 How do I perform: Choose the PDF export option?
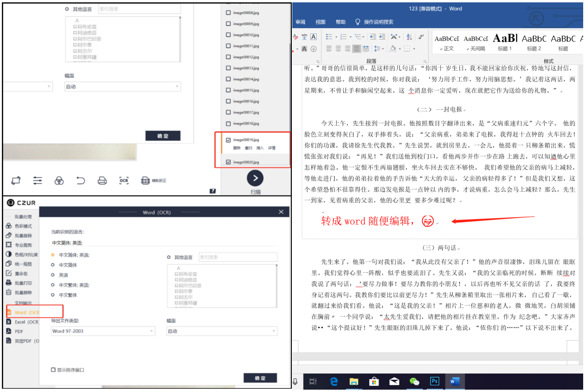(x=15, y=331)
